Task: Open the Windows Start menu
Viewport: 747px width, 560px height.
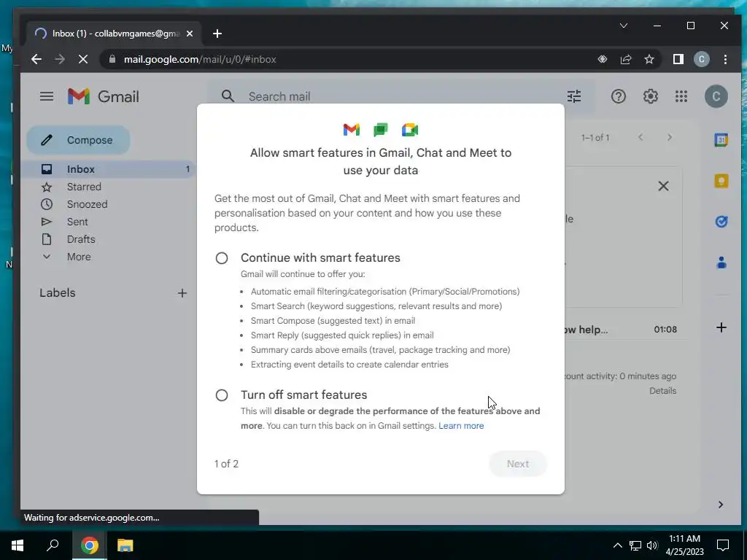Action: 18,545
